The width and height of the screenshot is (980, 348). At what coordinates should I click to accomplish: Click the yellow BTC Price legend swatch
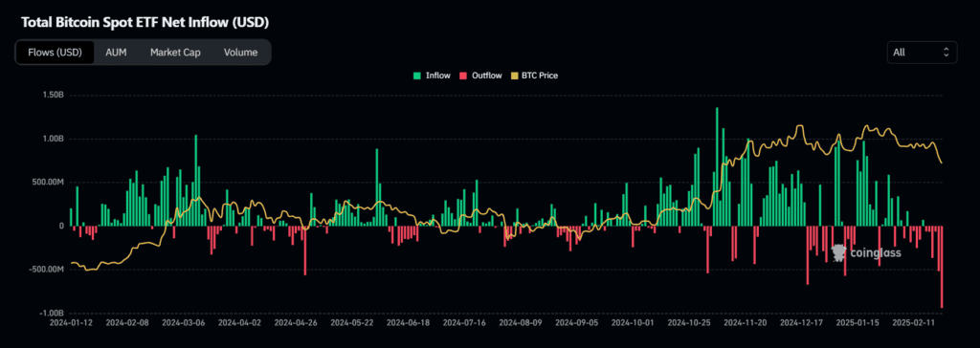(x=514, y=76)
